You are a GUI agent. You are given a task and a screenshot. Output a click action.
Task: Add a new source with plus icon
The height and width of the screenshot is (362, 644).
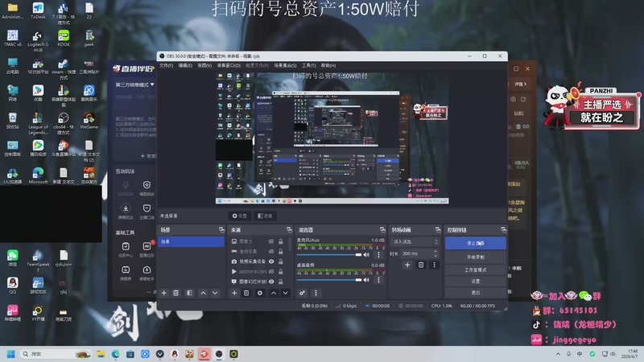click(x=234, y=293)
